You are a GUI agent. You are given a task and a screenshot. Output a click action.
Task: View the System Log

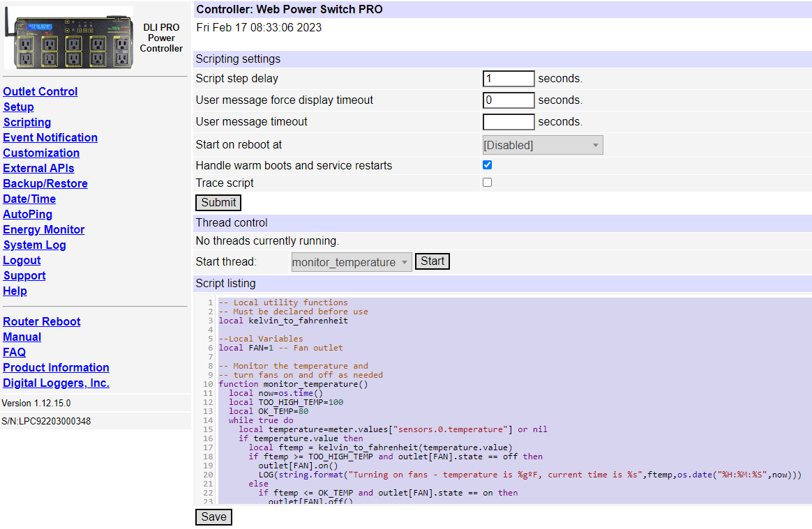coord(35,245)
